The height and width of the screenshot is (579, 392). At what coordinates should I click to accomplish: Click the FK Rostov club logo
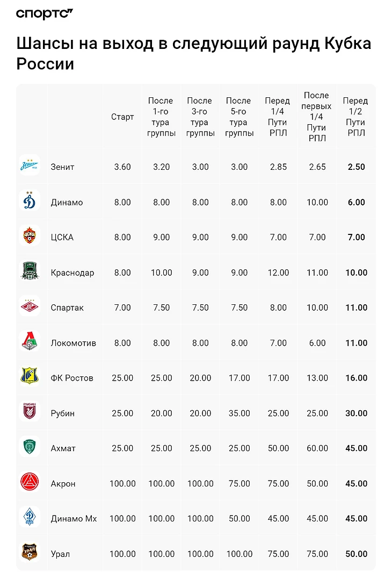tap(30, 377)
